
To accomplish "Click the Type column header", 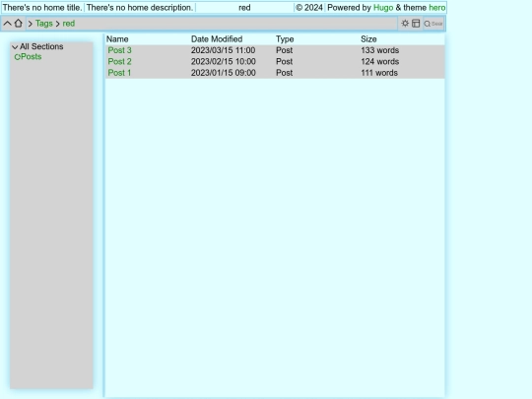I will pyautogui.click(x=285, y=39).
